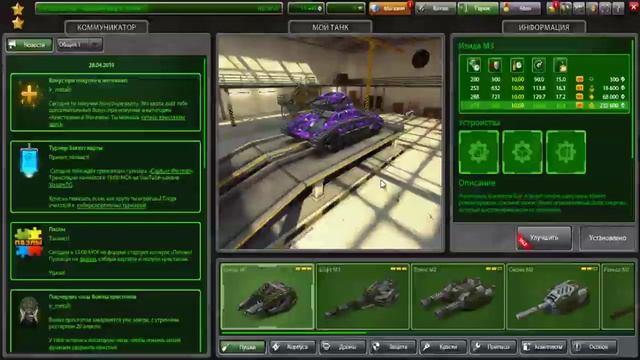The height and width of the screenshot is (360, 640).
Task: Select the Изида turret card
Action: 267,296
